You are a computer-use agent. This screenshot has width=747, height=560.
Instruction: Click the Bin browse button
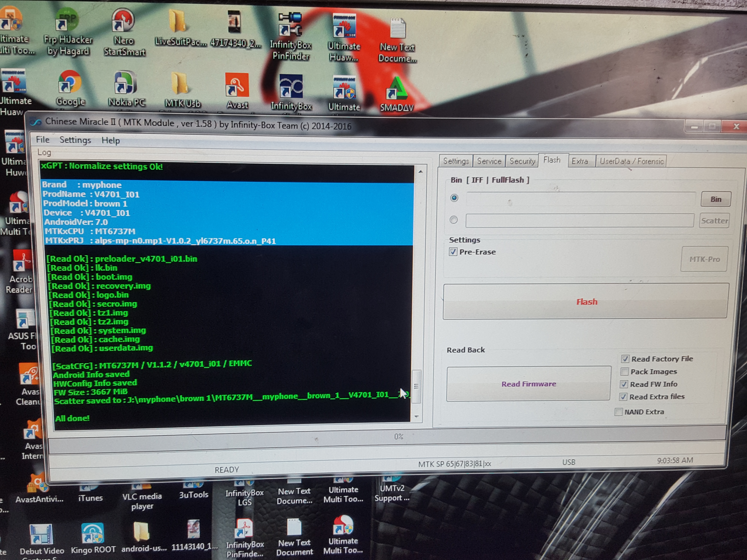(715, 199)
